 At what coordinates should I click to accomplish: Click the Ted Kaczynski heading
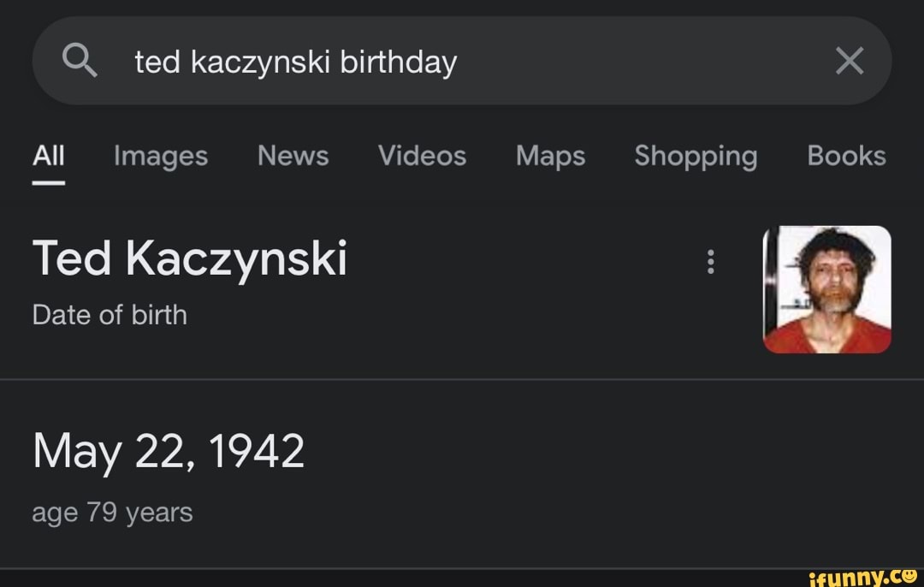pyautogui.click(x=189, y=257)
